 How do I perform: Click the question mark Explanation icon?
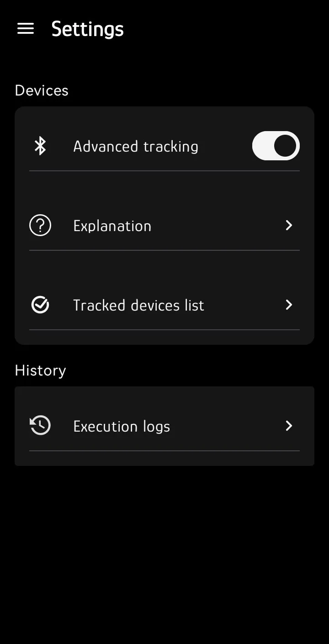pyautogui.click(x=40, y=226)
